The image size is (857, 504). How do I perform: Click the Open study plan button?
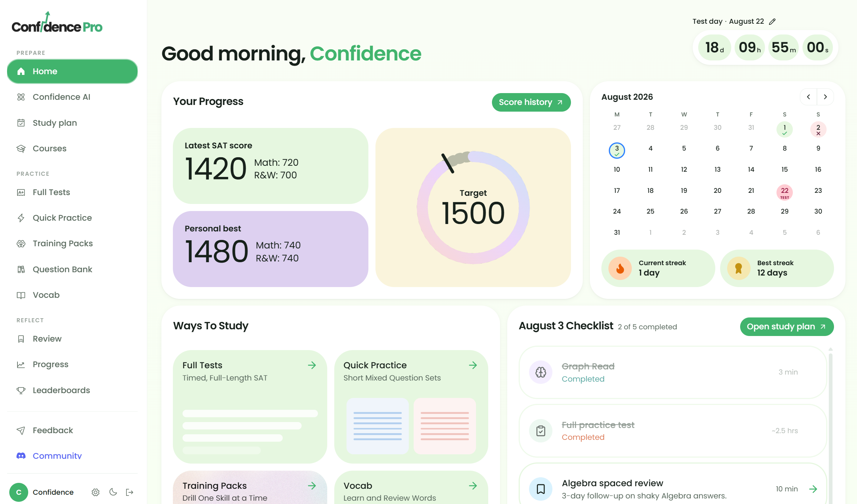[x=787, y=327]
